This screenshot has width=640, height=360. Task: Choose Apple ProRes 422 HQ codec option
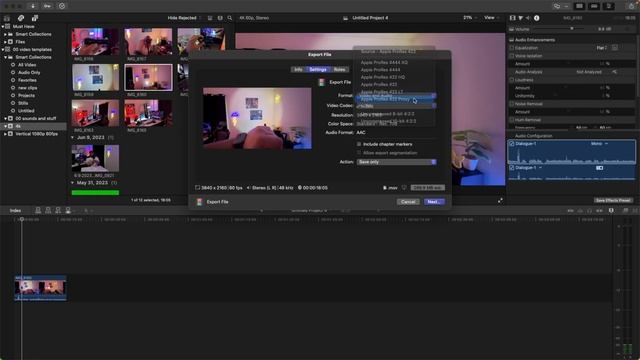click(383, 77)
